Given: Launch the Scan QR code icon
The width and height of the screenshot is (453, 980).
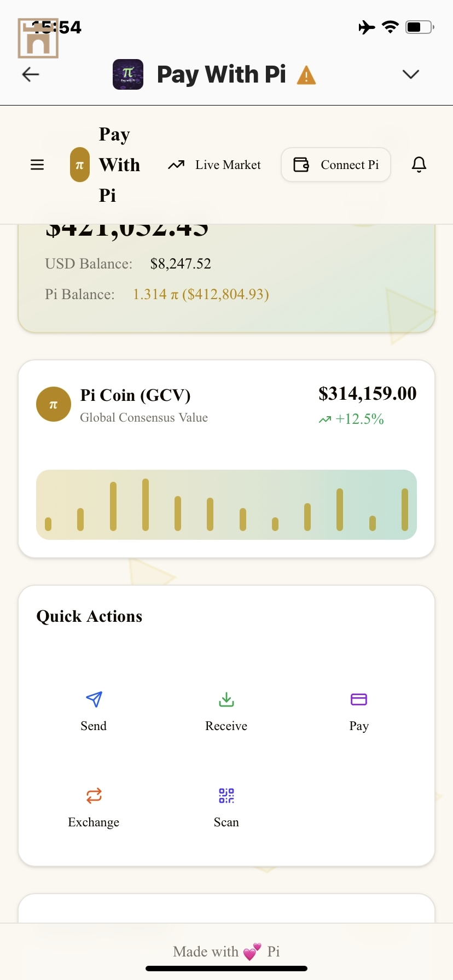Looking at the screenshot, I should (x=226, y=796).
